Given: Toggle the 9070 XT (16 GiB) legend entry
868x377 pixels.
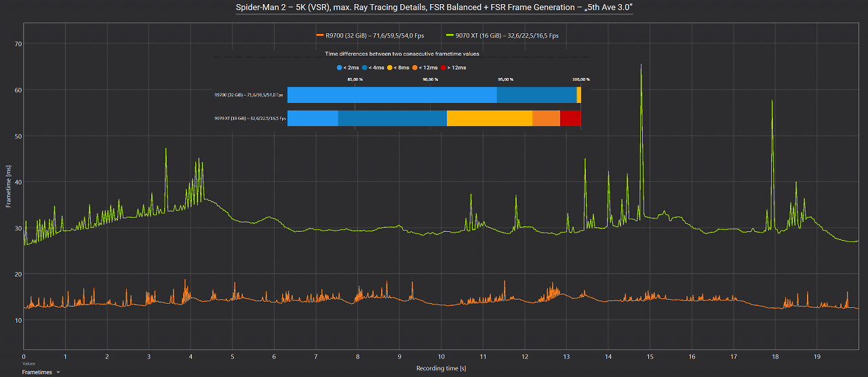Looking at the screenshot, I should click(501, 35).
